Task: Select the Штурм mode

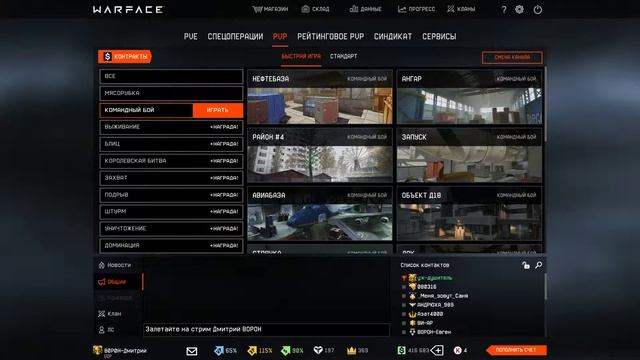Action: (x=171, y=212)
